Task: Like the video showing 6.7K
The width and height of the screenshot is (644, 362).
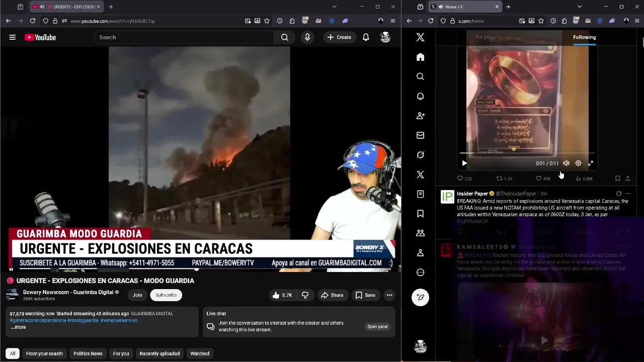Action: pyautogui.click(x=282, y=295)
